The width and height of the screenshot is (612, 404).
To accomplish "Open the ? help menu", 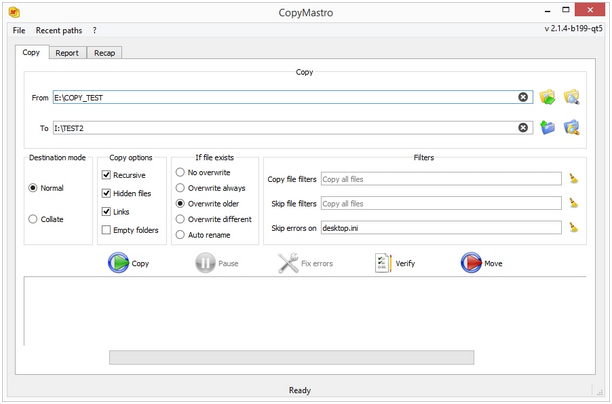I will 94,30.
